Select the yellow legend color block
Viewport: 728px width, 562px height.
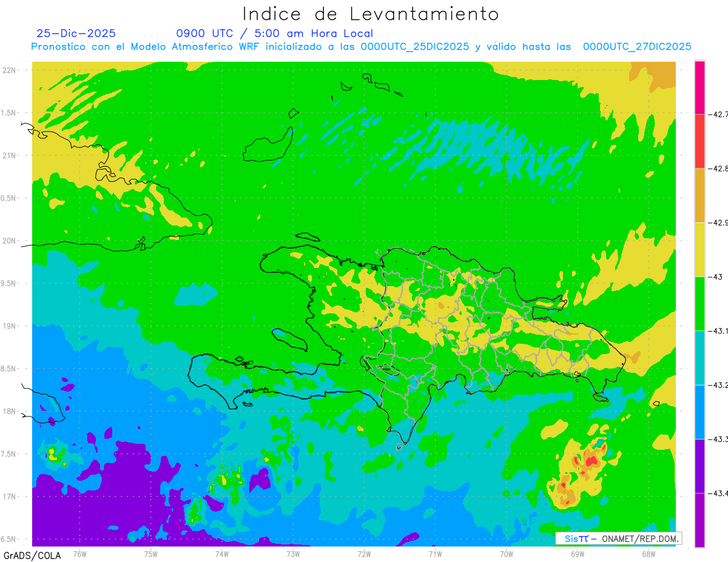pos(699,249)
